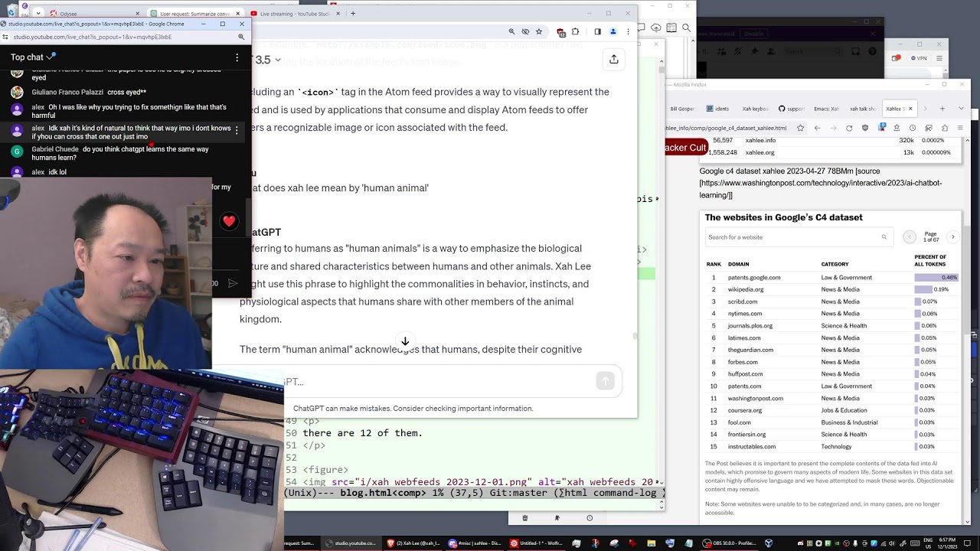This screenshot has width=980, height=551.
Task: Jump to bottom of ChatGPT conversation arrow
Action: point(405,341)
